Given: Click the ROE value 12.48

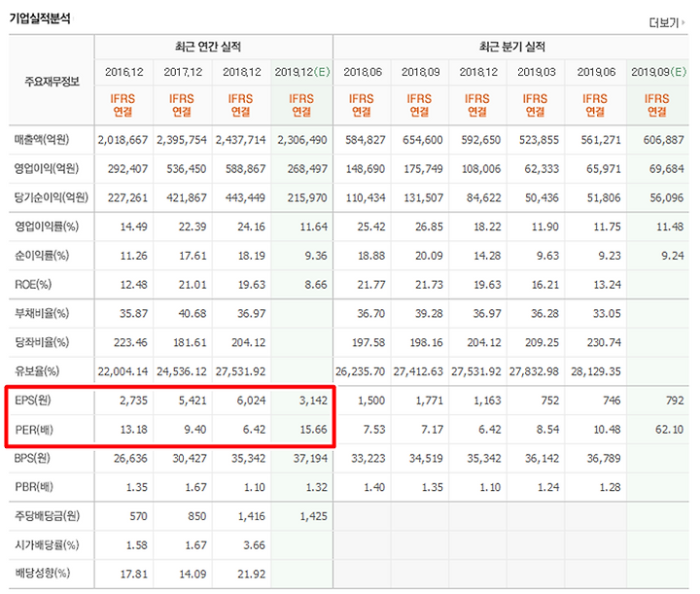Looking at the screenshot, I should coord(133,285).
